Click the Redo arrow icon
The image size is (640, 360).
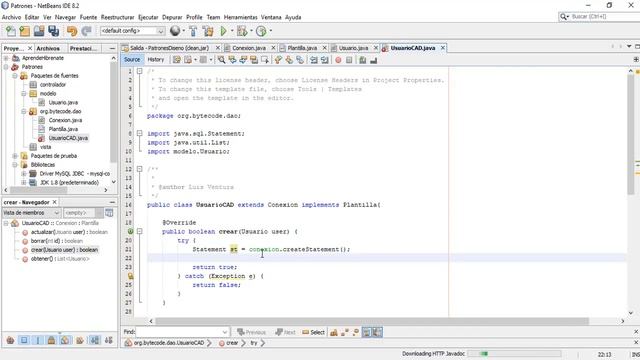86,31
